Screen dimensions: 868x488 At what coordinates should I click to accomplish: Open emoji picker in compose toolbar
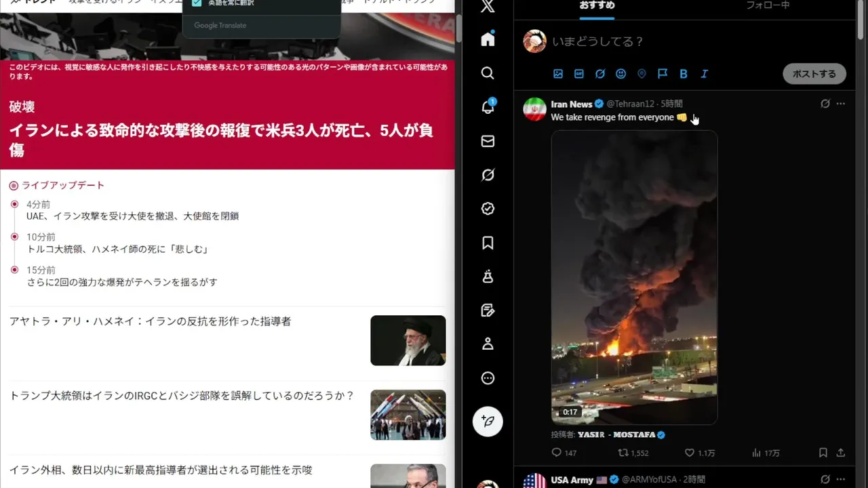620,74
